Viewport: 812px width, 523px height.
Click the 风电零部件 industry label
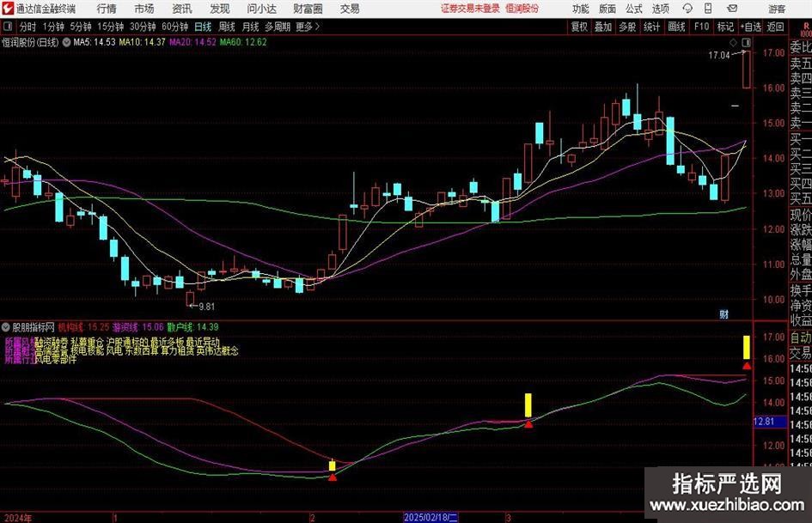[x=56, y=359]
